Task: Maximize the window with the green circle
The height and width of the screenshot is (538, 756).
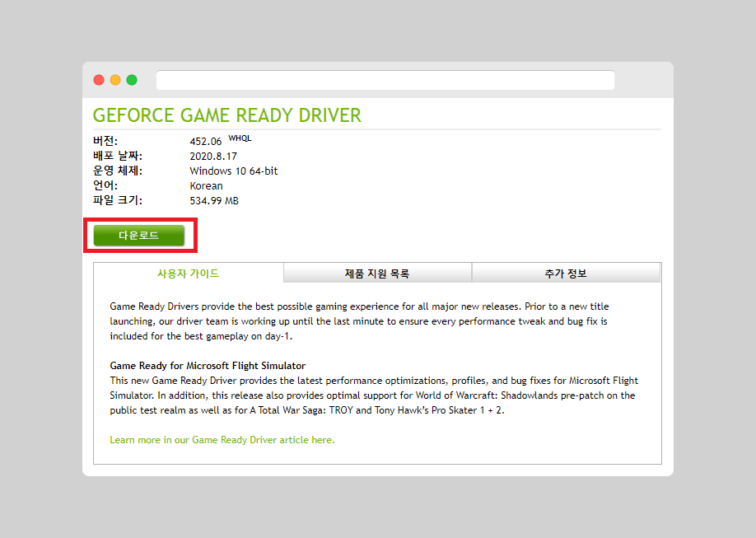Action: [x=132, y=80]
